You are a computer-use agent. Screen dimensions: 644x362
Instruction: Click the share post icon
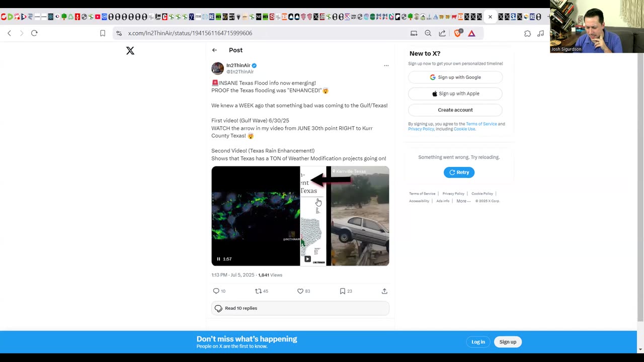tap(384, 291)
